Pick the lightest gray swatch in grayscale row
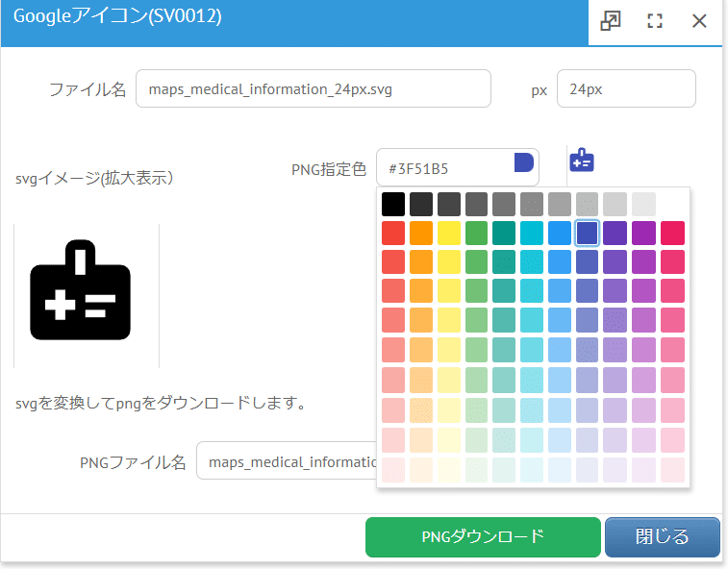This screenshot has width=728, height=569. 643,204
